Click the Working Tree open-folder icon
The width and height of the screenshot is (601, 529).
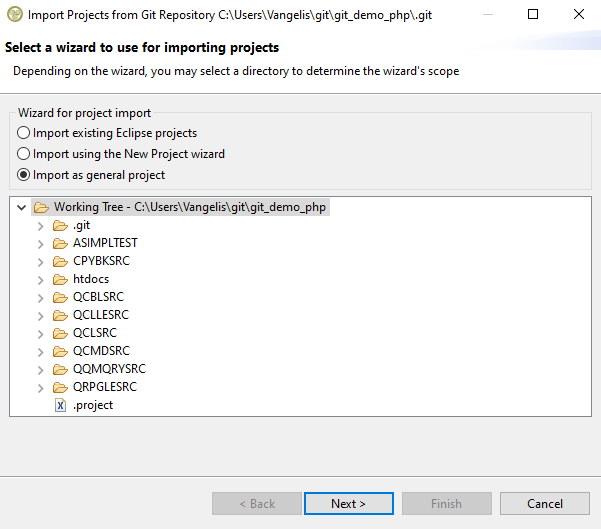41,207
